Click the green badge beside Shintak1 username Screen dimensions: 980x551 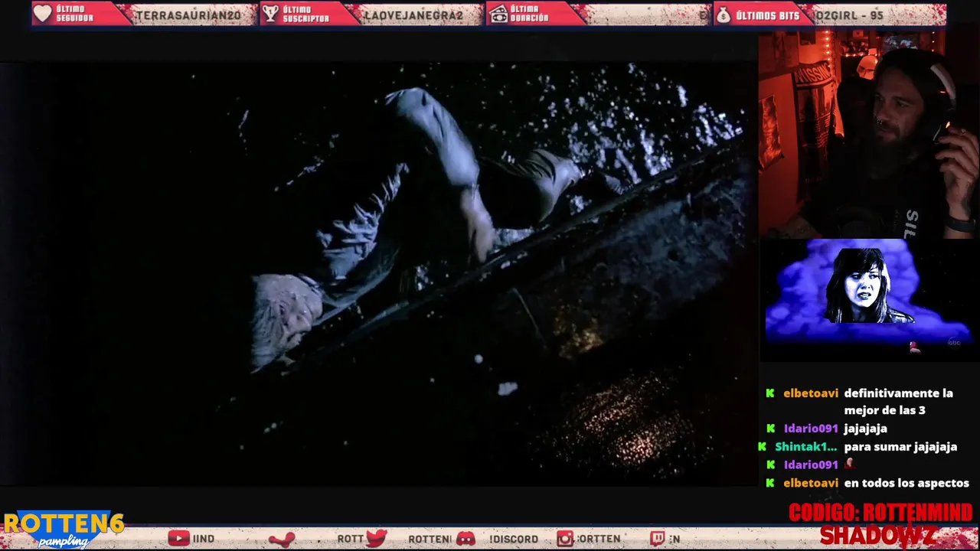click(762, 447)
